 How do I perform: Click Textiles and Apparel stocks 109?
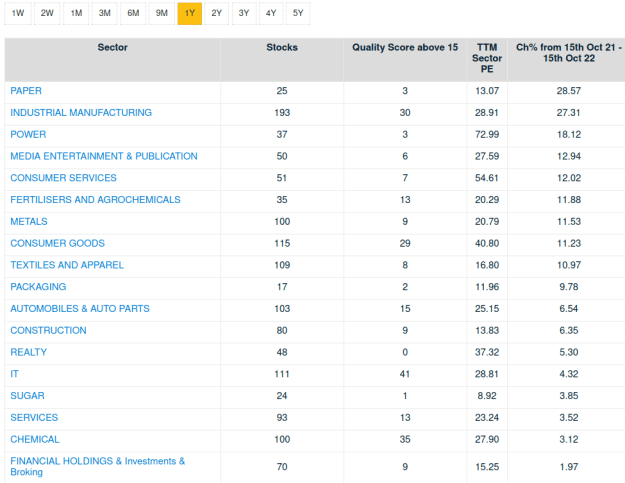(282, 265)
